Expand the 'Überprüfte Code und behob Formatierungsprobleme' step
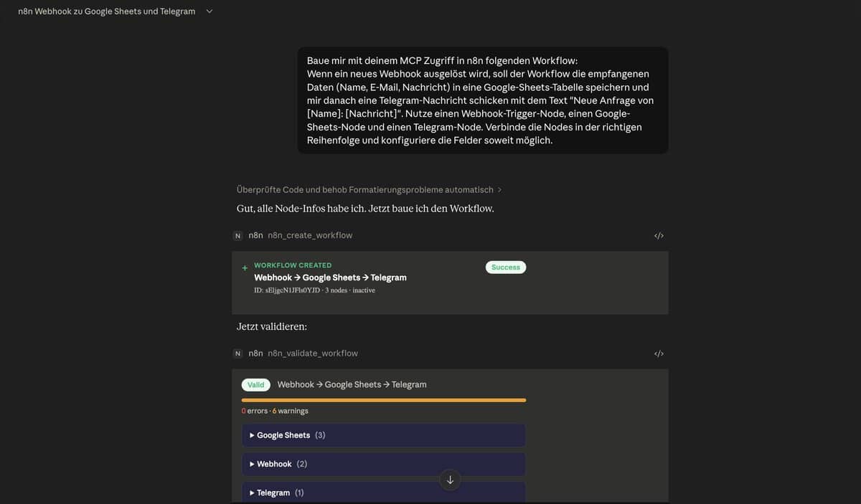The width and height of the screenshot is (861, 504). [x=370, y=190]
